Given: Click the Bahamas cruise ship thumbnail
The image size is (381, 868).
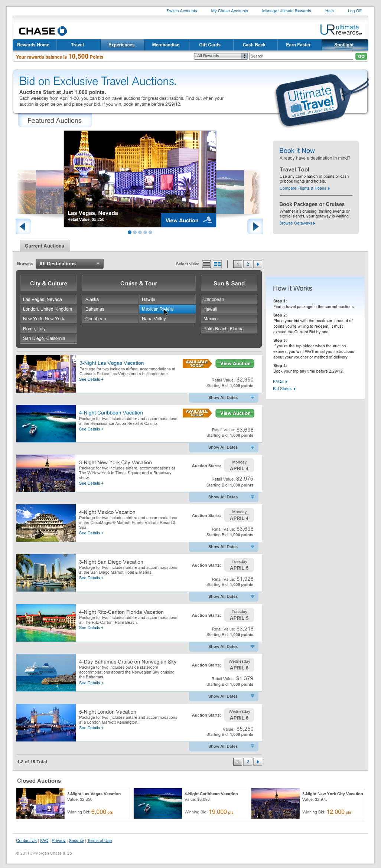Looking at the screenshot, I should pyautogui.click(x=46, y=673).
